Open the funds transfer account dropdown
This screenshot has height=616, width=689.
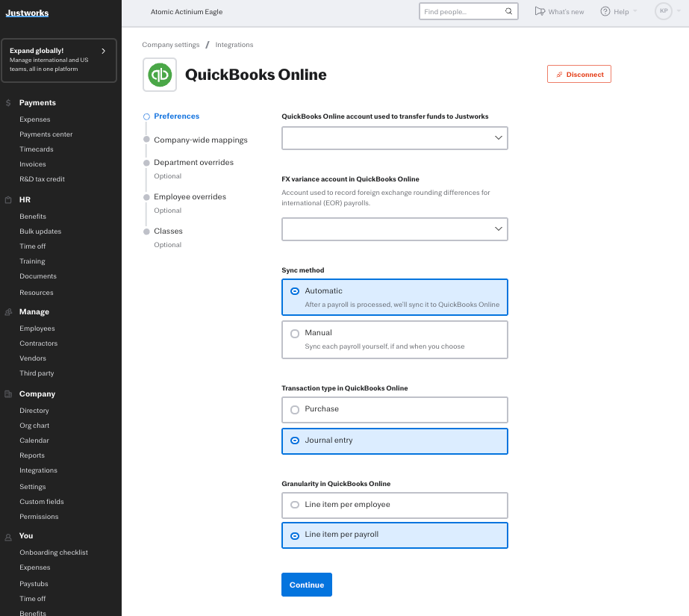pyautogui.click(x=394, y=138)
